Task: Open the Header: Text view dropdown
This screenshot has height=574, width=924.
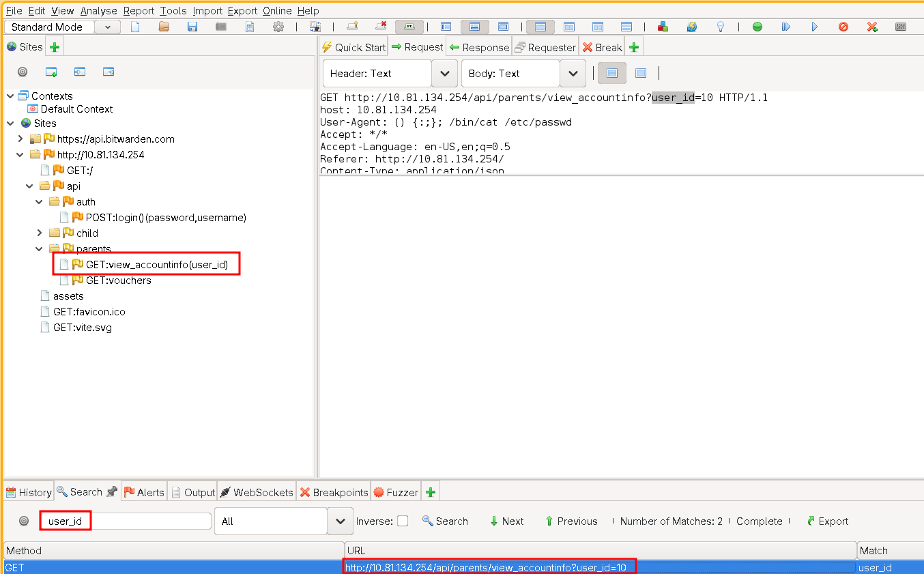Action: [x=444, y=74]
